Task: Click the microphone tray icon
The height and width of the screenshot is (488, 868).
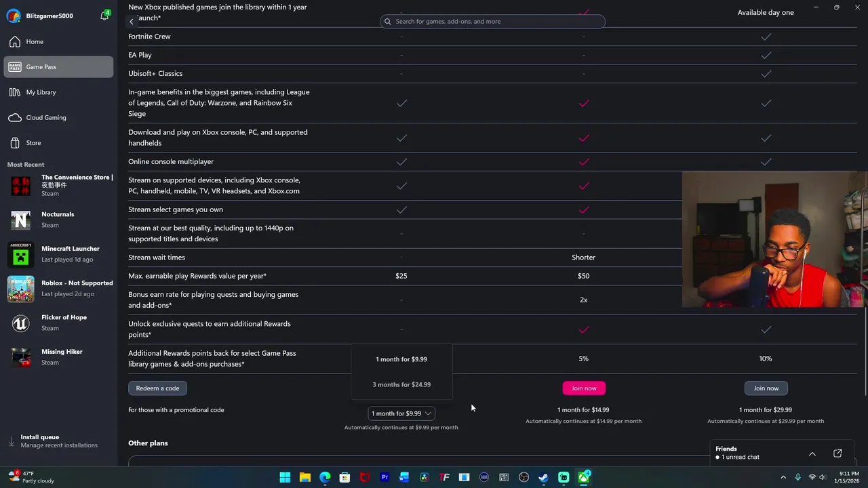Action: point(798,478)
